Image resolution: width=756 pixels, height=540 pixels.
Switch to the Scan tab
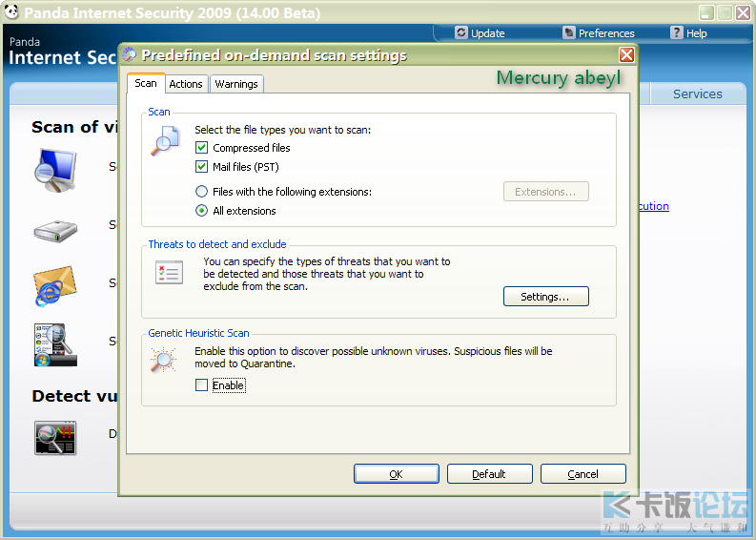click(x=146, y=83)
